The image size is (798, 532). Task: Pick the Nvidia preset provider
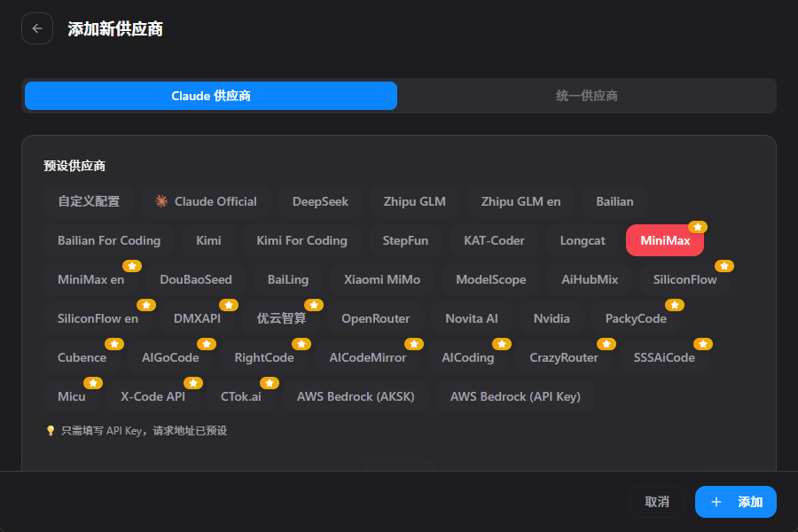click(552, 318)
